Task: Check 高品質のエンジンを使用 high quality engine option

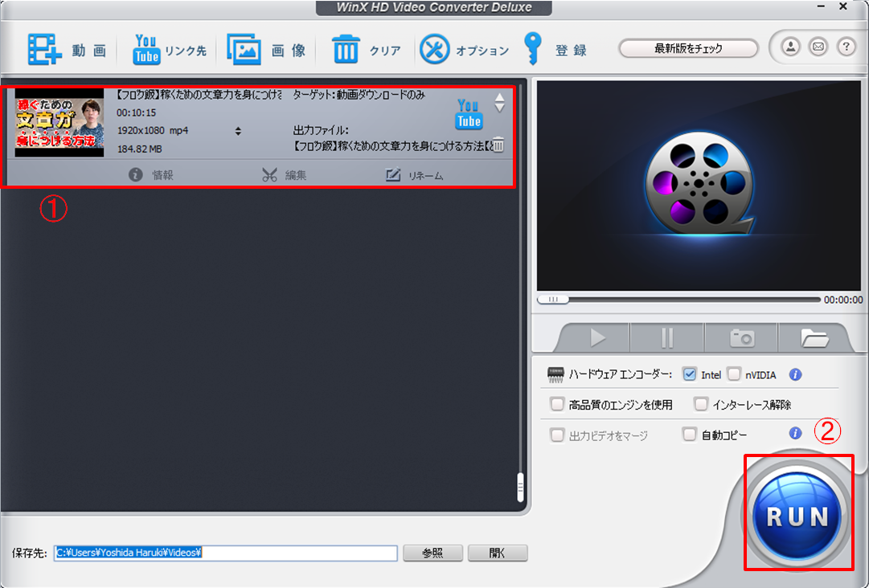Action: tap(558, 403)
